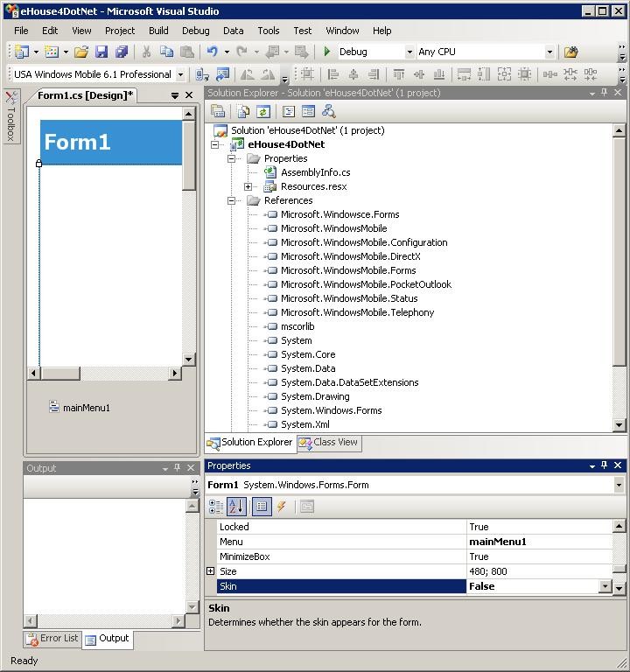Screen dimensions: 630x672
Task: Select Microsoft.WindowsMobile.Telephony reference
Action: 357,312
